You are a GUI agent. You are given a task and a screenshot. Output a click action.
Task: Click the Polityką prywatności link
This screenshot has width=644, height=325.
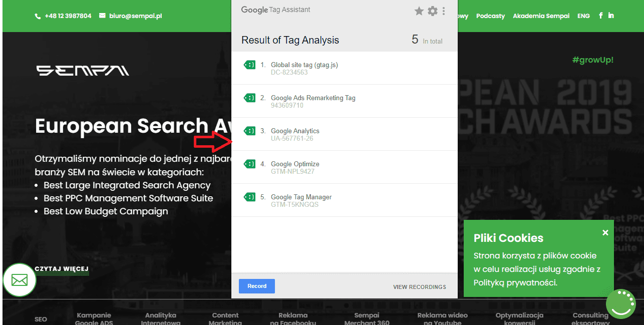point(515,282)
